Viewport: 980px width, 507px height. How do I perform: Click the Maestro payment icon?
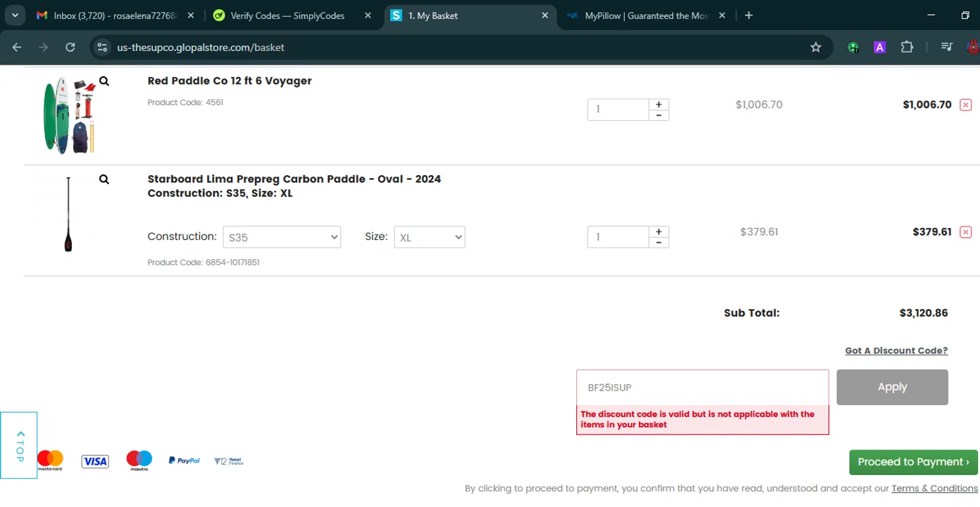pos(139,461)
